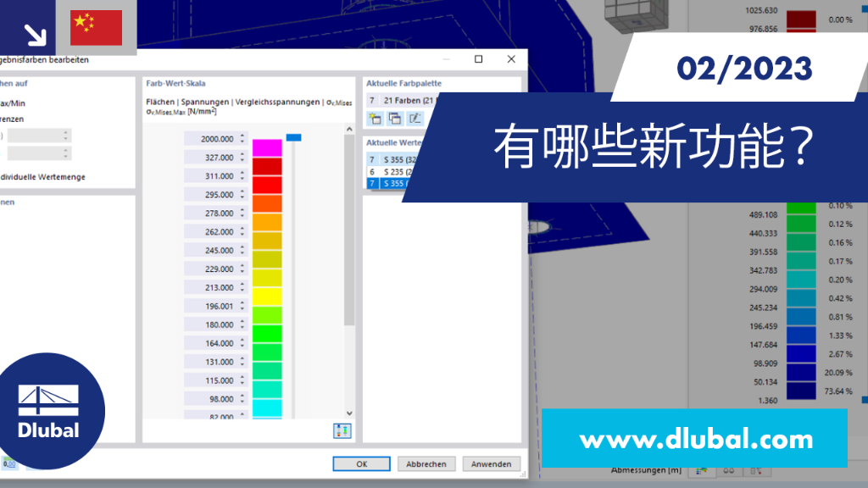Click the 0.00 units icon at dialog bottom

(x=9, y=463)
